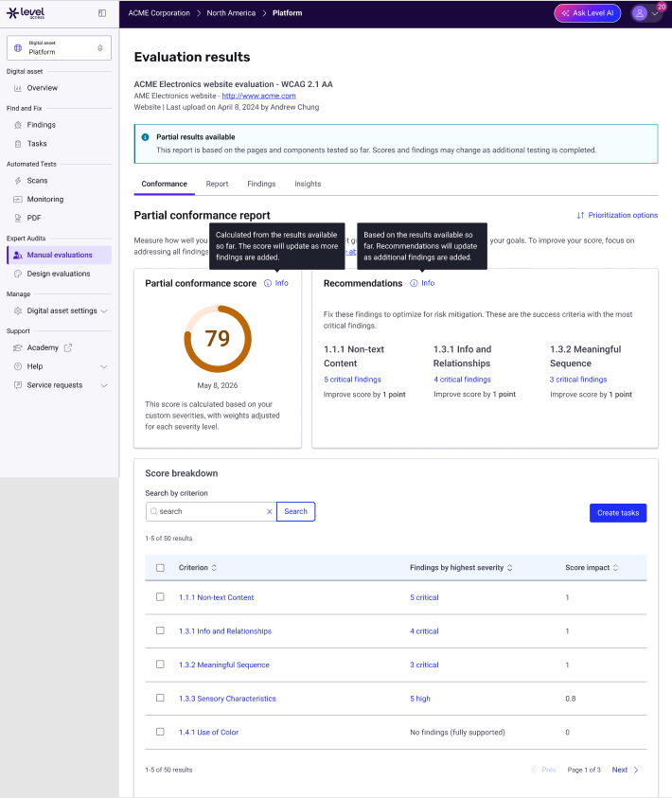The height and width of the screenshot is (798, 672).
Task: Open the user profile avatar
Action: pos(640,13)
